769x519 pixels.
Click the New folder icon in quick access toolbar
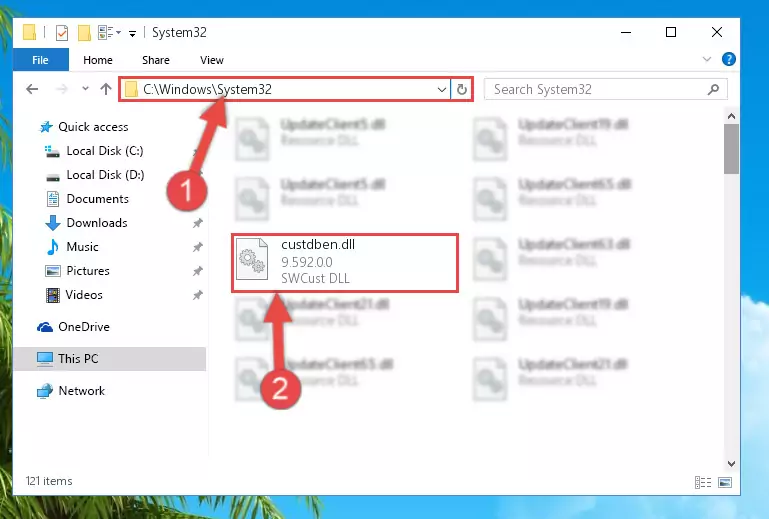click(x=84, y=33)
